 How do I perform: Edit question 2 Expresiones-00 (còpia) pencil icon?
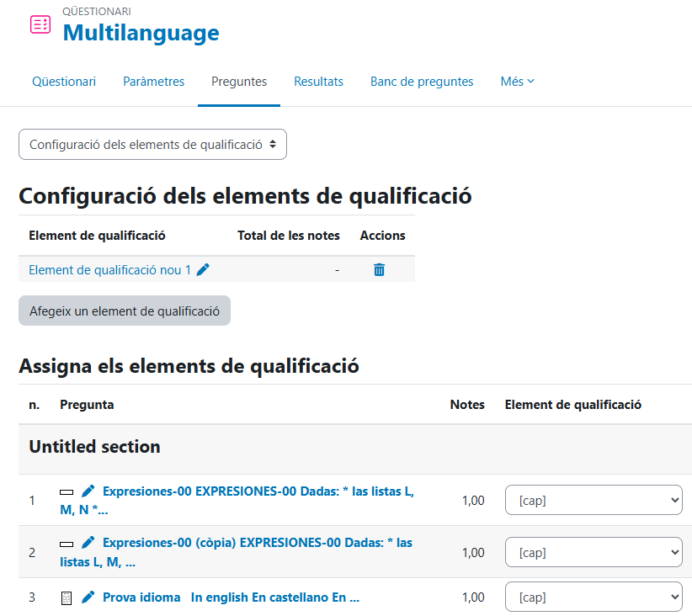pyautogui.click(x=88, y=543)
